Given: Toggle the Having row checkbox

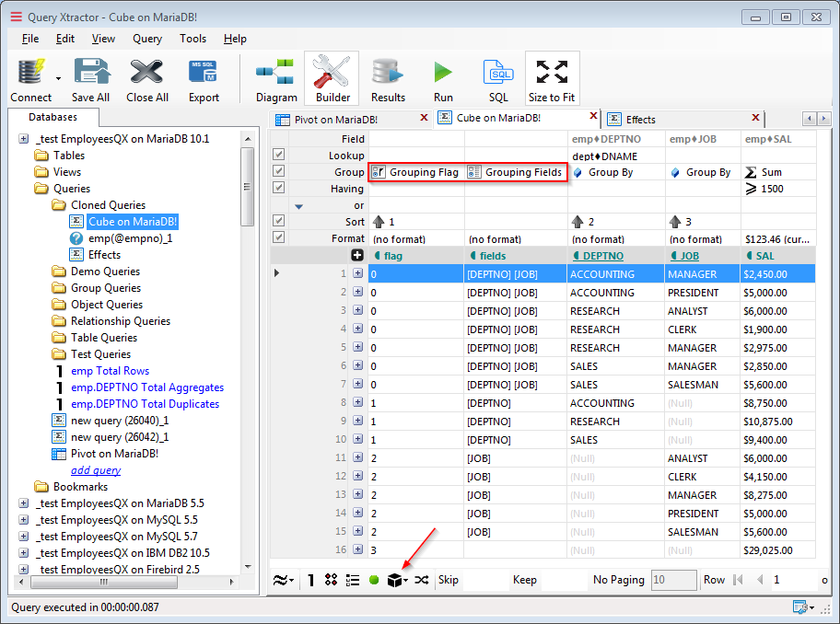Looking at the screenshot, I should pyautogui.click(x=279, y=188).
